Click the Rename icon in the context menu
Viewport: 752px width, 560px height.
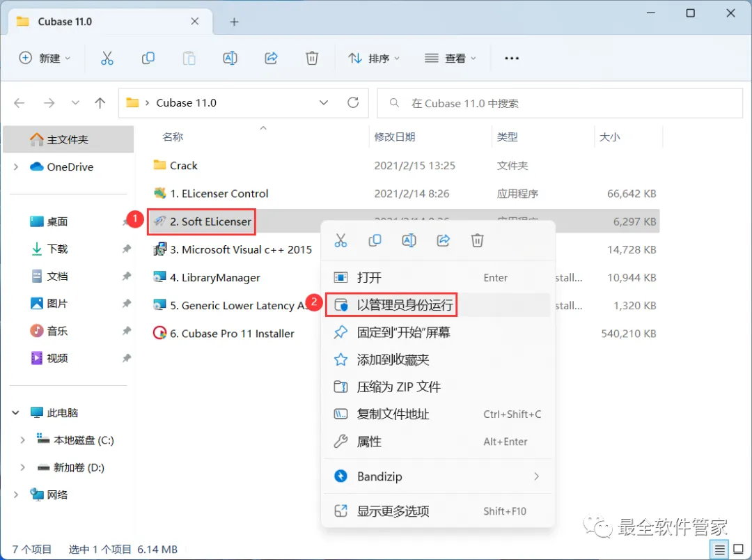pos(409,240)
